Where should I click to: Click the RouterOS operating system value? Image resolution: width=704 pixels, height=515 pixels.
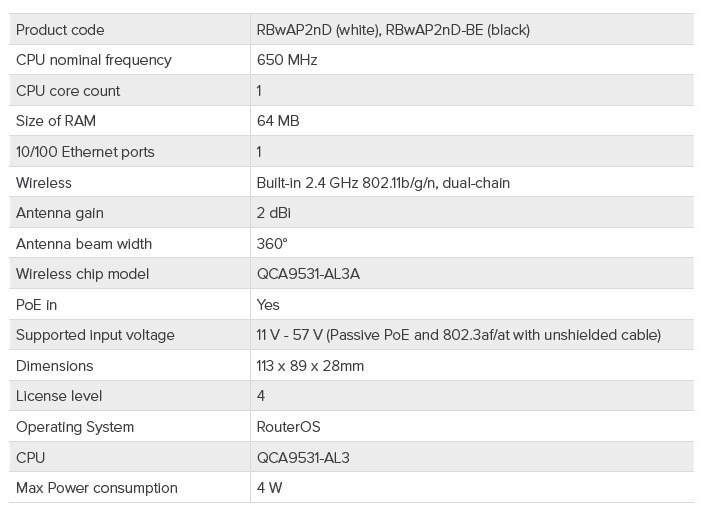pos(288,427)
